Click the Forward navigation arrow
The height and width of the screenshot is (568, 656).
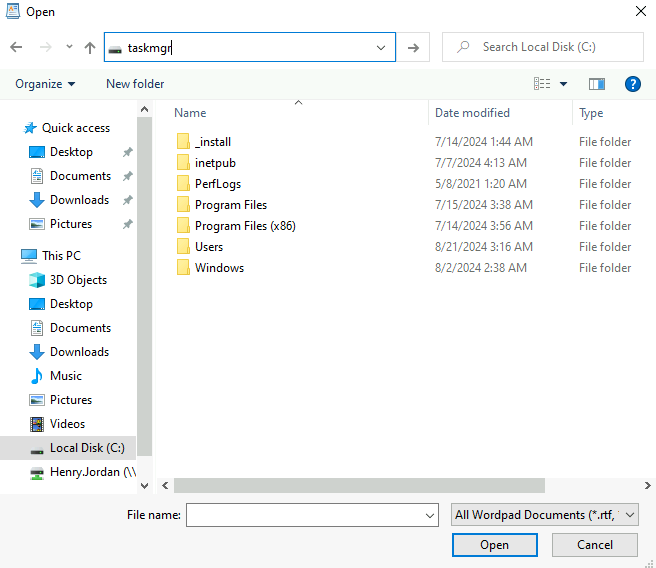coord(45,47)
